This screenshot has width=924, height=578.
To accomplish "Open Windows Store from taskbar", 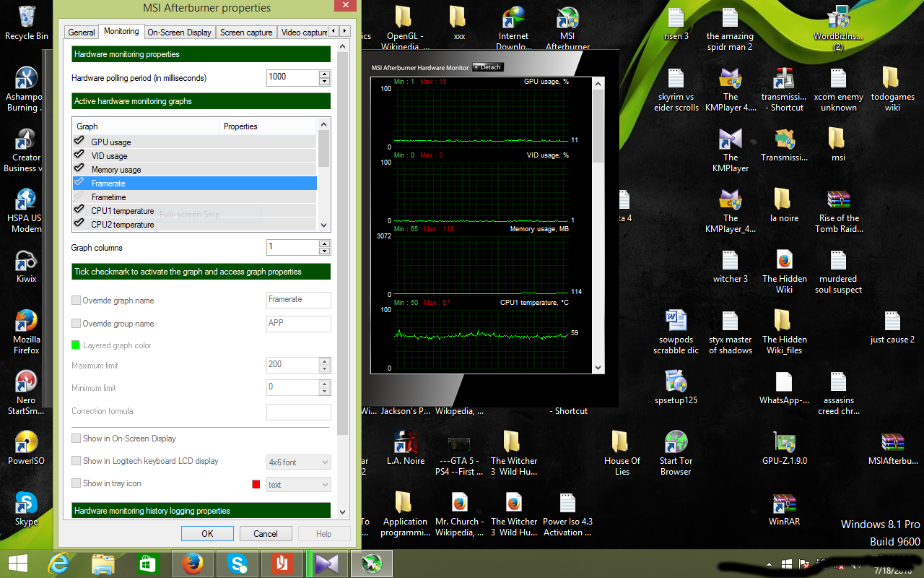I will click(147, 564).
